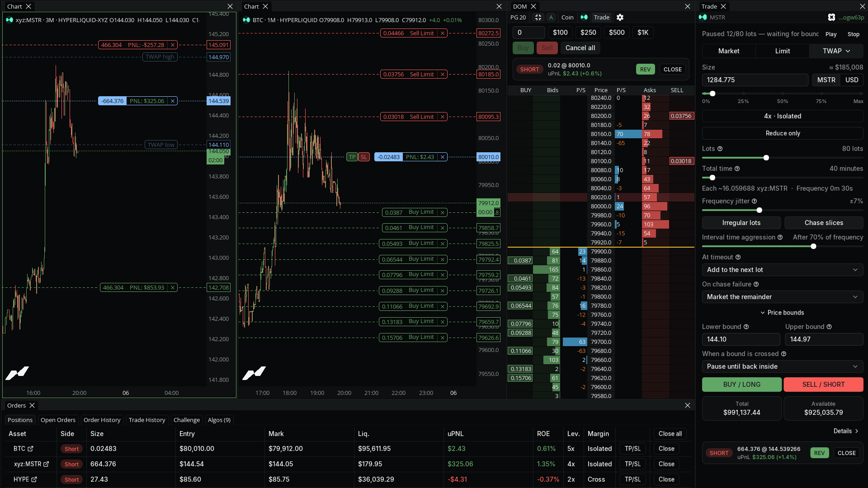This screenshot has height=488, width=868.
Task: Click Cancel all in DOM
Action: coord(580,48)
